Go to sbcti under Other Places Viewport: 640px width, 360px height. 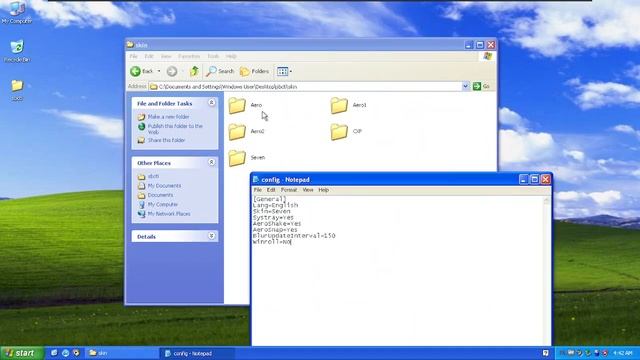153,176
